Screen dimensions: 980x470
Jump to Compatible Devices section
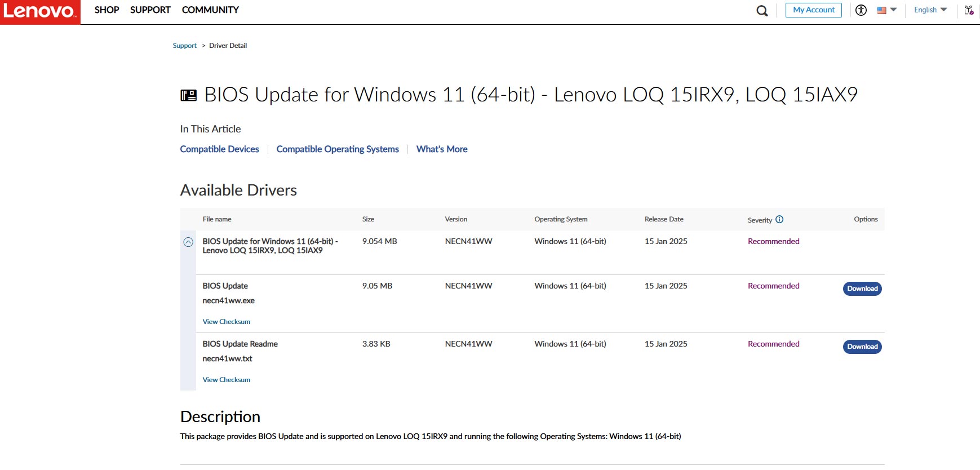tap(219, 149)
